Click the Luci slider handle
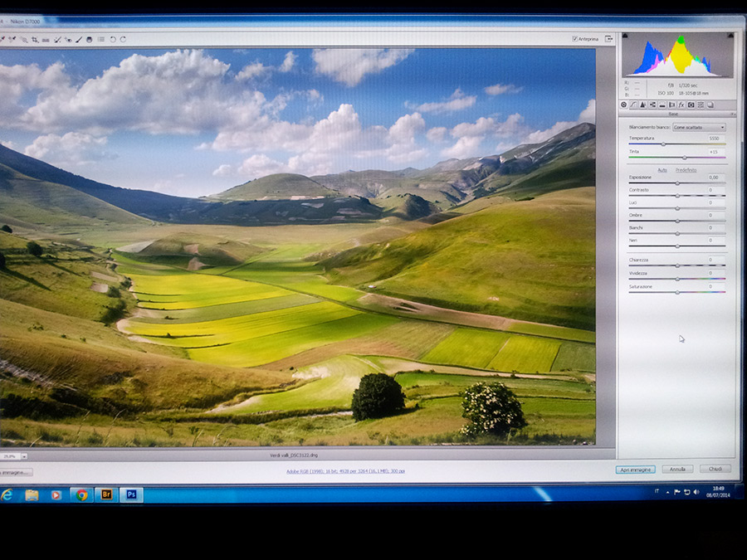Viewport: 747px width, 560px height. point(677,208)
